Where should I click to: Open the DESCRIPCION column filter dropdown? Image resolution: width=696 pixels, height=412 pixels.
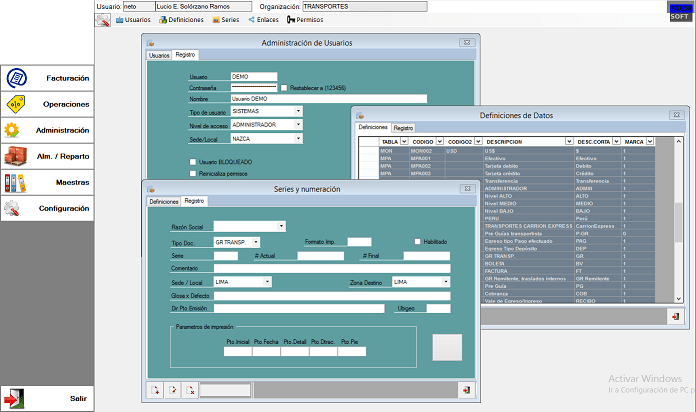tap(569, 142)
